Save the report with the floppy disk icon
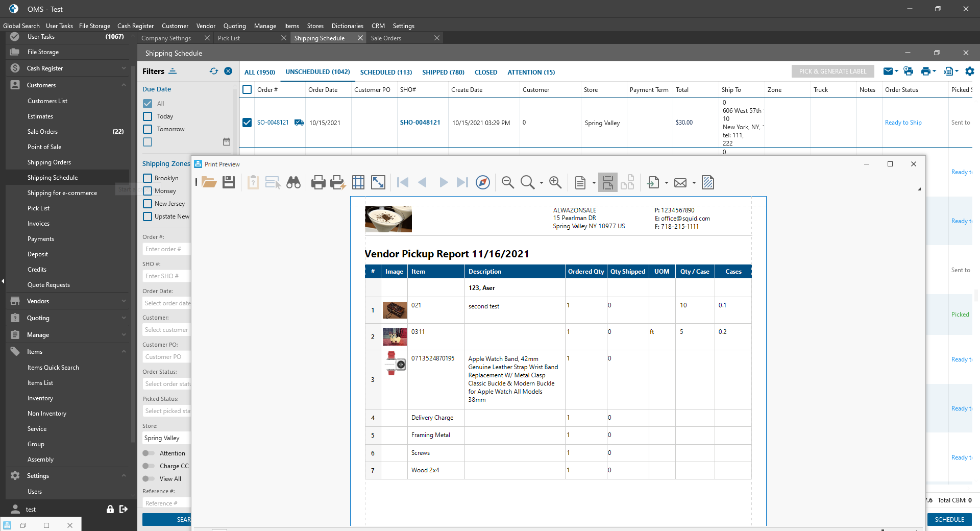980x531 pixels. tap(229, 182)
